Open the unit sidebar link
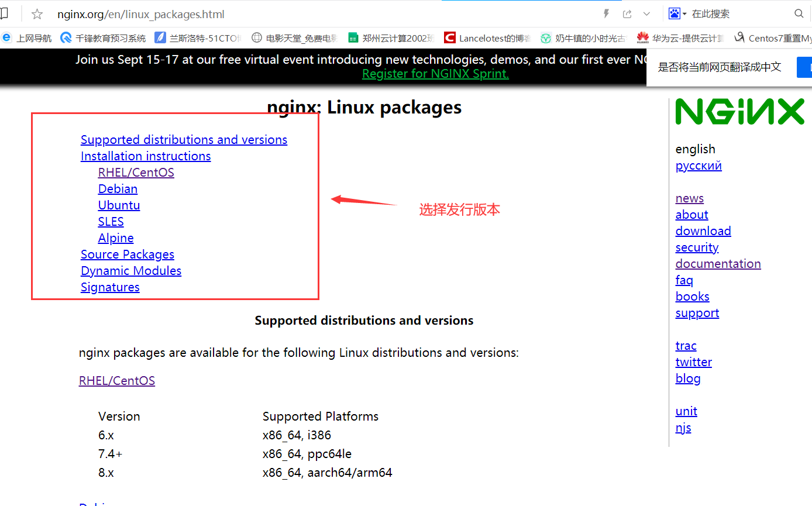Image resolution: width=812 pixels, height=506 pixels. click(686, 411)
